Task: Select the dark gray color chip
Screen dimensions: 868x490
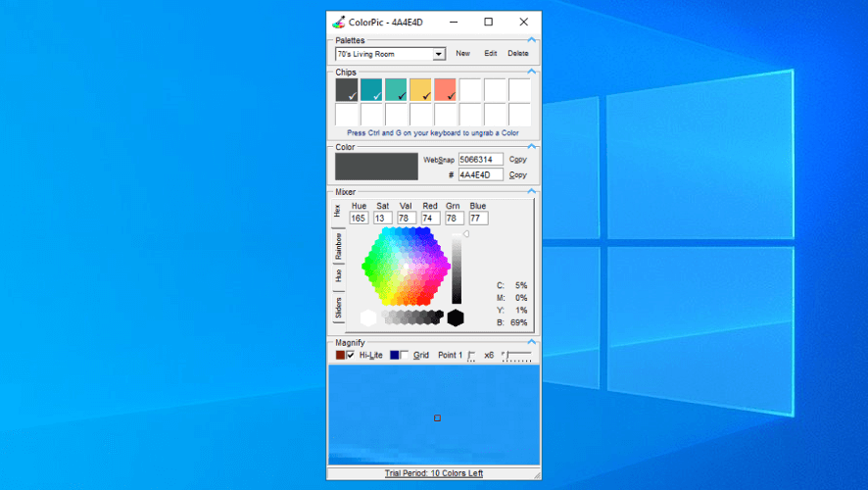Action: 347,90
